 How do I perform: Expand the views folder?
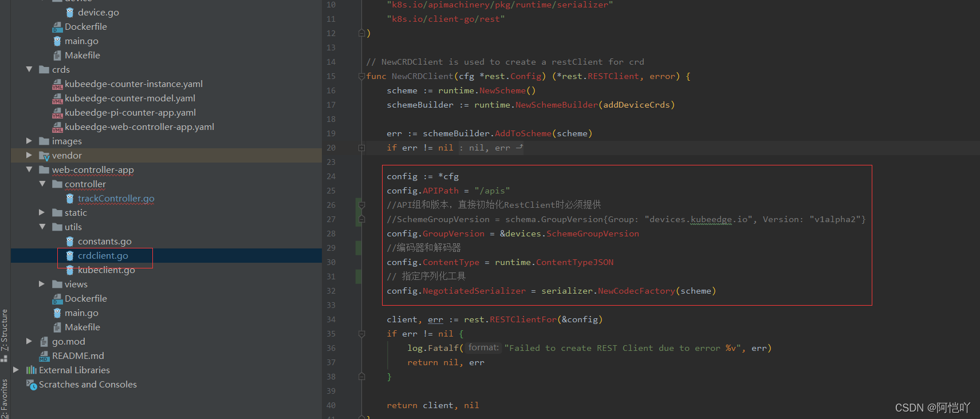[42, 284]
